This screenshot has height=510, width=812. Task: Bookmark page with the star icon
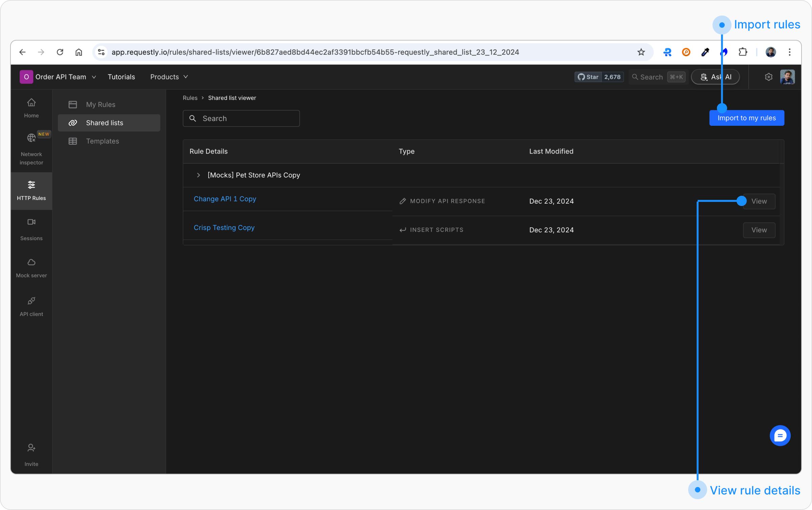(641, 52)
